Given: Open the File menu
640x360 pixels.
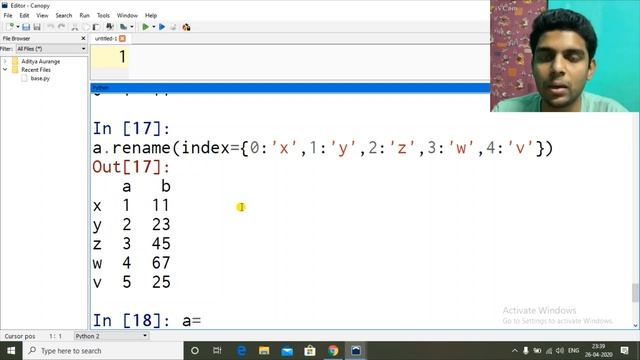Looking at the screenshot, I should click(8, 16).
